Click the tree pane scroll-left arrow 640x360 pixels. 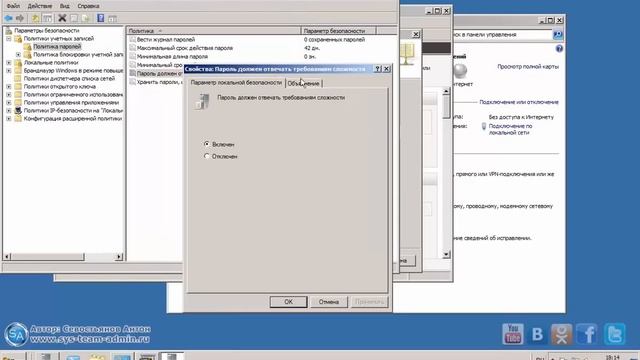[x=7, y=257]
